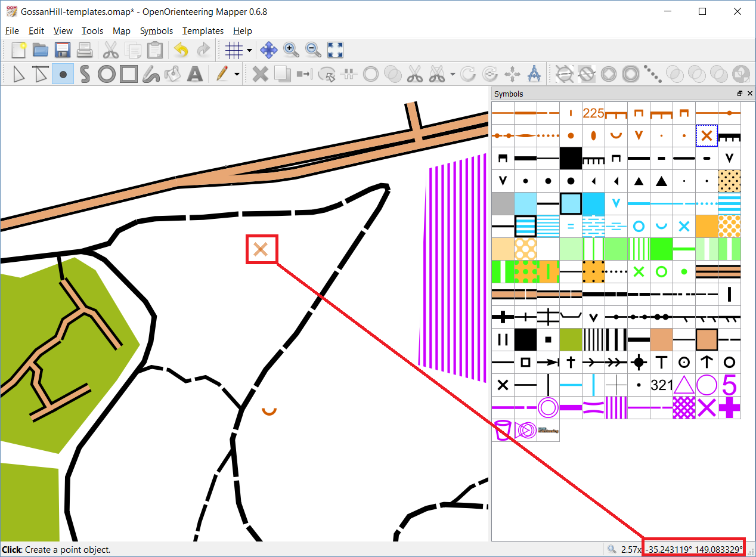Select the Edit objects tool
This screenshot has width=756, height=557.
19,74
